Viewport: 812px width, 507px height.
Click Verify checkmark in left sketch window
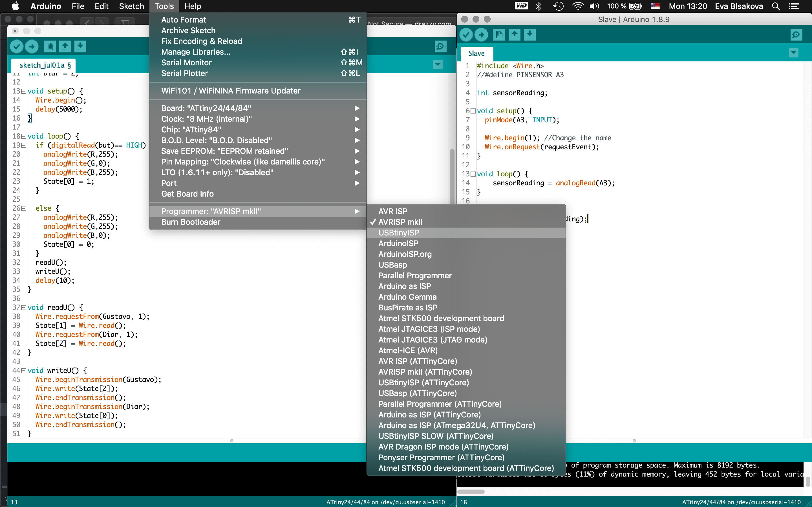click(16, 46)
